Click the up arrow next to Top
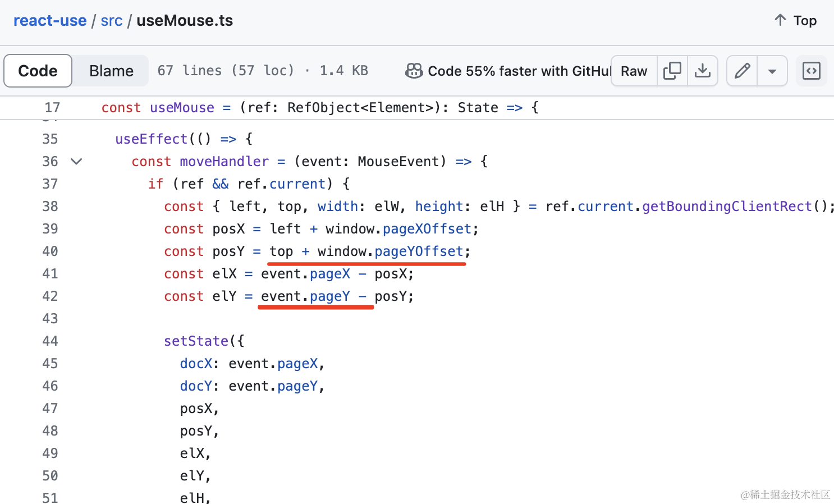The image size is (834, 504). [780, 20]
